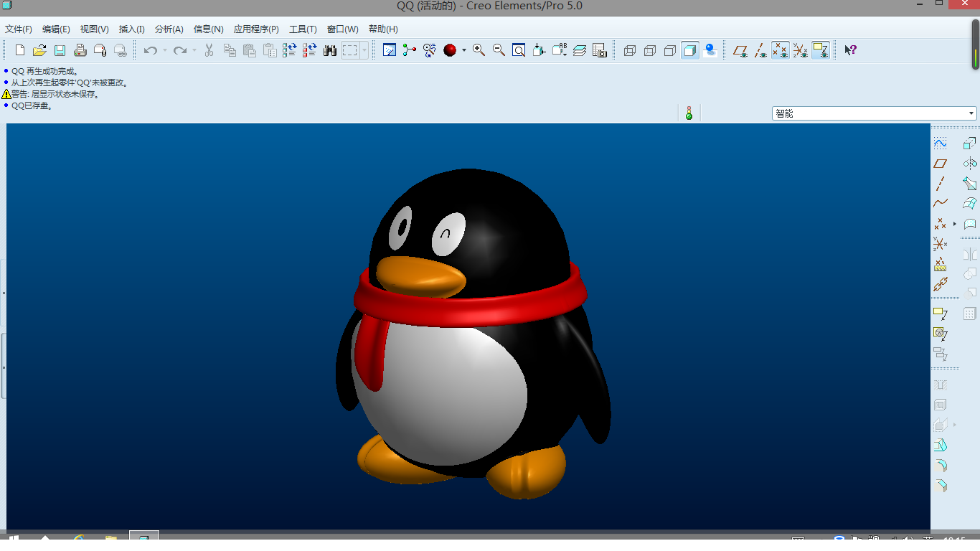The image size is (980, 551).
Task: Switch to No Hidden display style
Action: 670,50
